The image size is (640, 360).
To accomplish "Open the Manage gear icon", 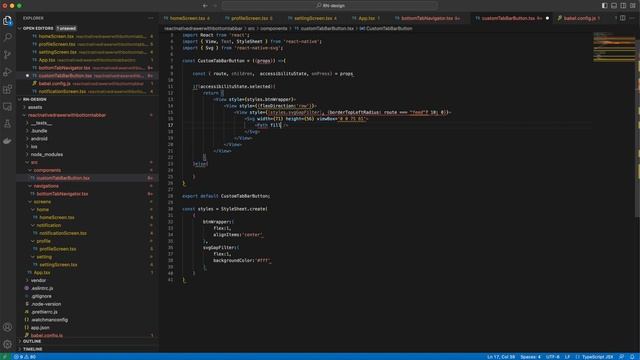I will click(7, 344).
